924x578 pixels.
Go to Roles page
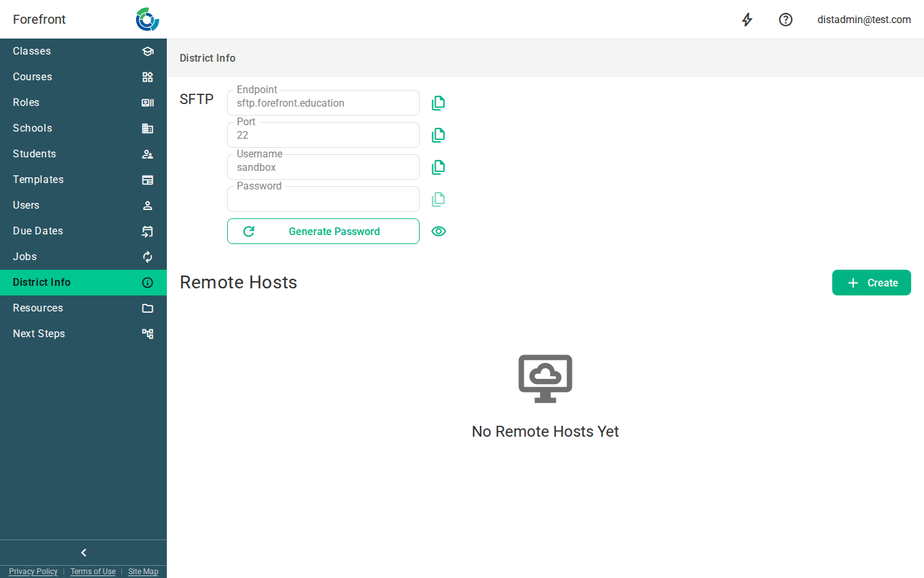pyautogui.click(x=83, y=103)
